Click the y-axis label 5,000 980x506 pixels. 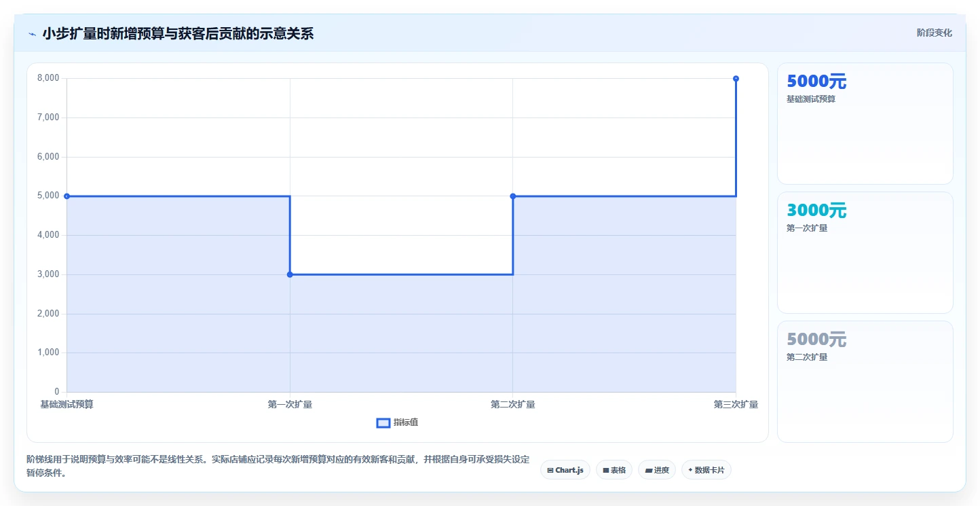tap(48, 196)
